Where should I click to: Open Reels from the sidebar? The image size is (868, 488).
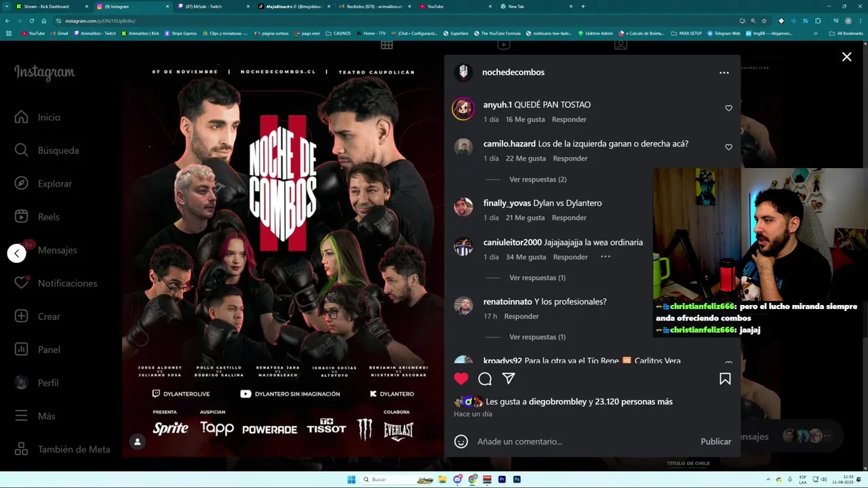[37, 217]
